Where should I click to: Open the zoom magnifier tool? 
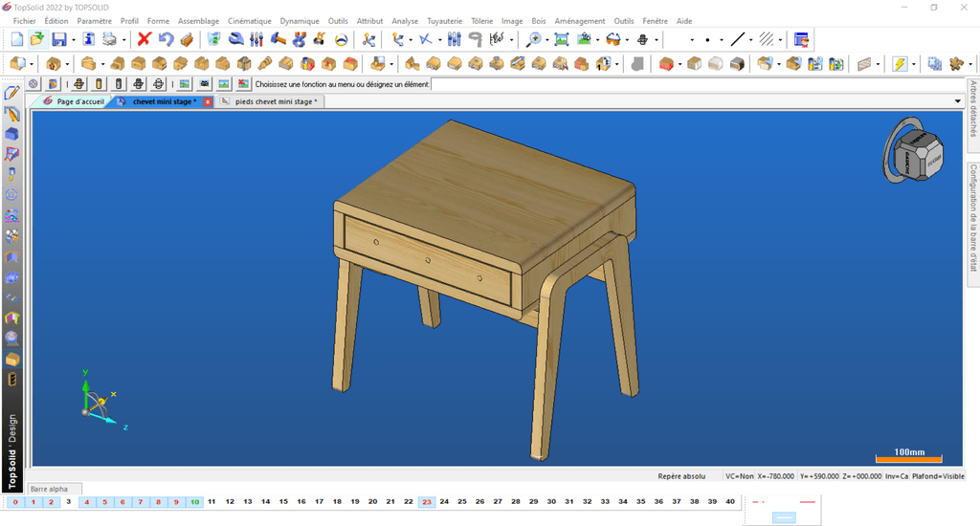pyautogui.click(x=534, y=39)
